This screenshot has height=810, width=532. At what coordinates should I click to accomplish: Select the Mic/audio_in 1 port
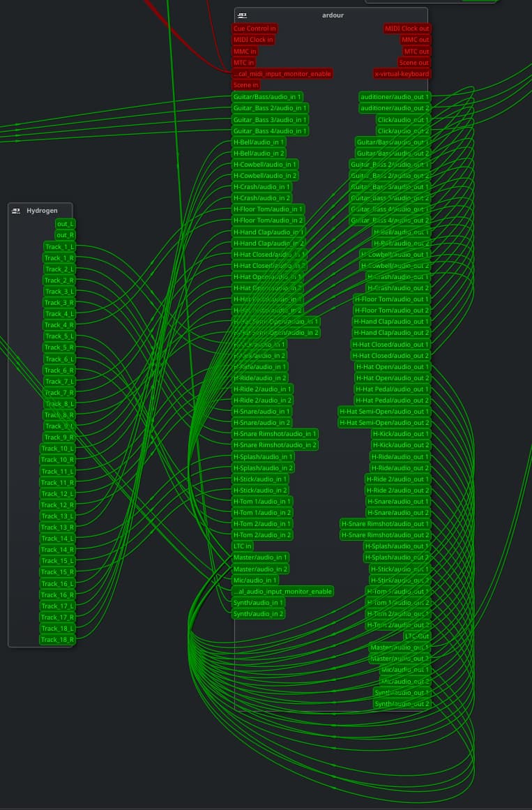255,579
